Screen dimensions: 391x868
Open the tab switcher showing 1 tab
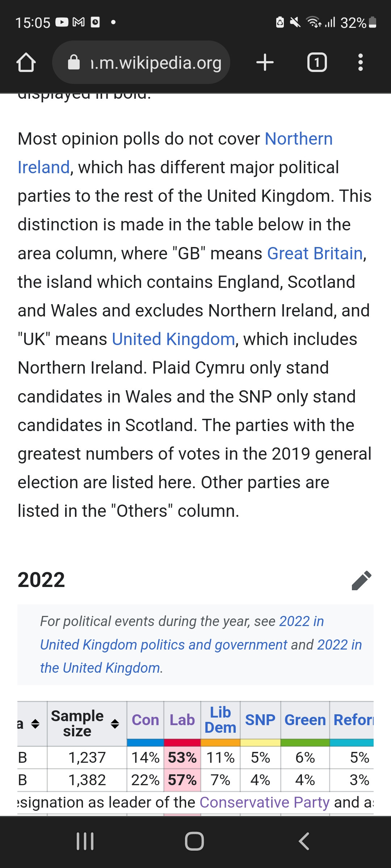[x=317, y=63]
